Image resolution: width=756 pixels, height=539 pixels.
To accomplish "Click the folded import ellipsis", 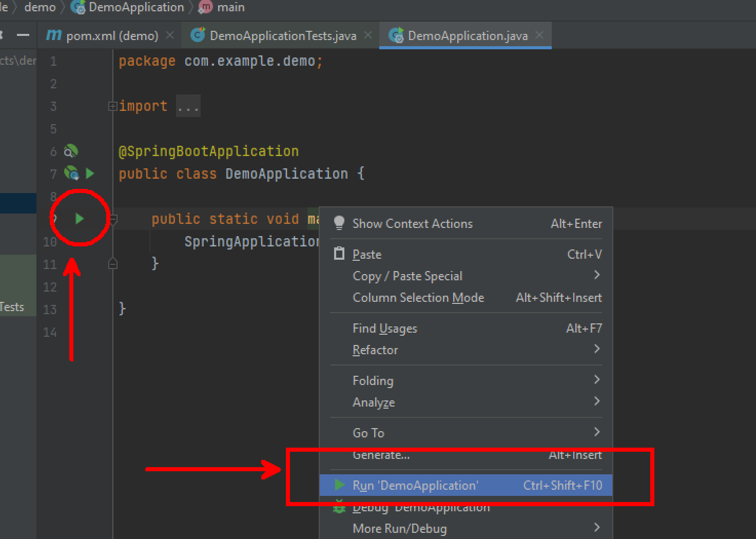I will (x=188, y=106).
